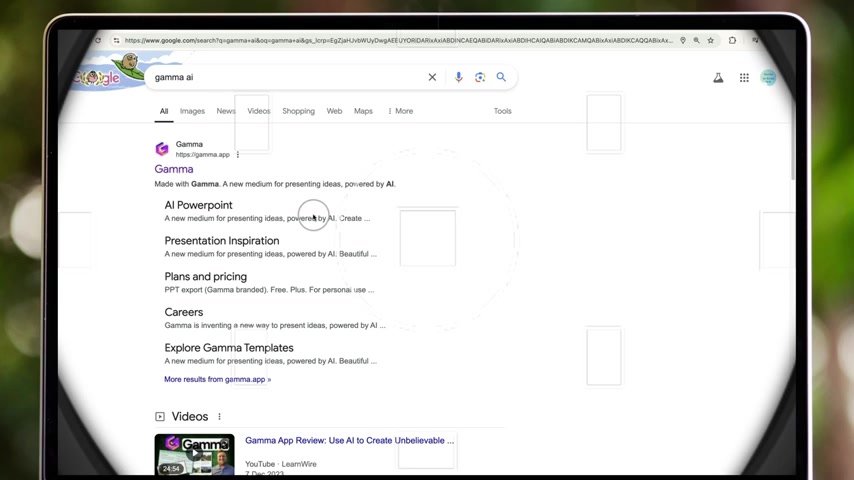Select the All results tab

[164, 111]
